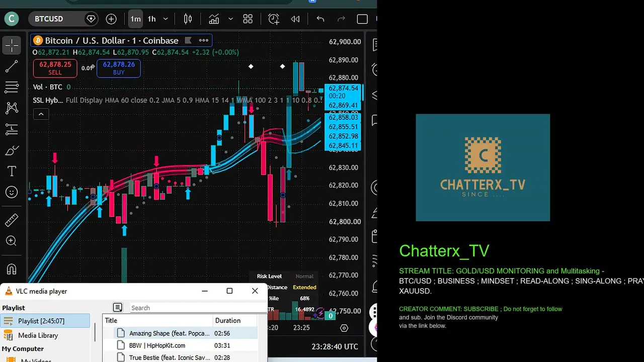Select the text annotation tool
The width and height of the screenshot is (644, 362).
12,171
